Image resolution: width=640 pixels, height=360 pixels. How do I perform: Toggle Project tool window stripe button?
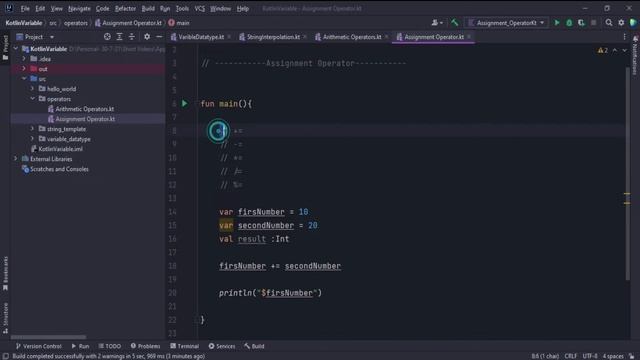pos(5,47)
